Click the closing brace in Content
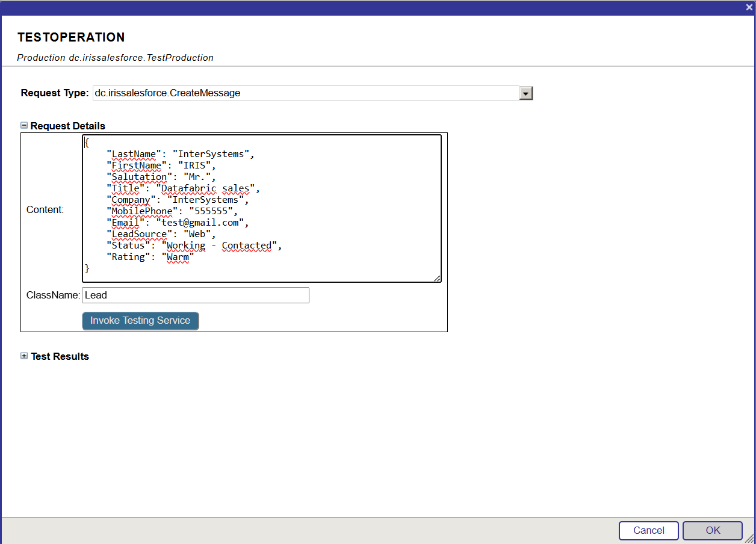Screen dimensions: 756x544 click(87, 268)
